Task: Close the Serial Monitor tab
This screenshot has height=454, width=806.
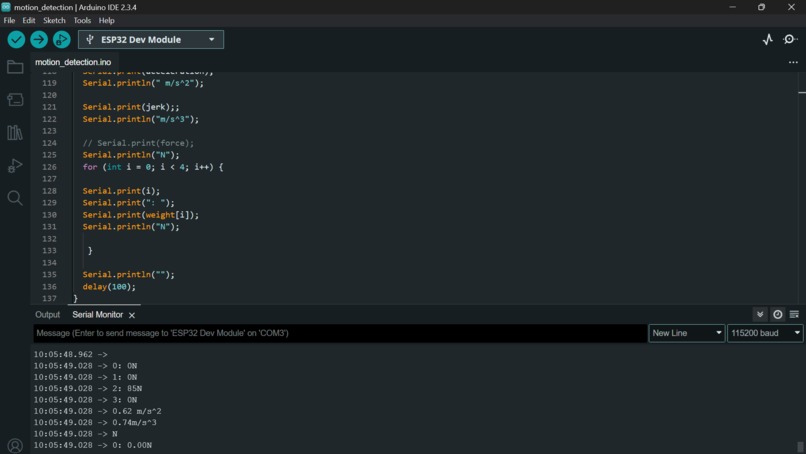Action: tap(132, 315)
